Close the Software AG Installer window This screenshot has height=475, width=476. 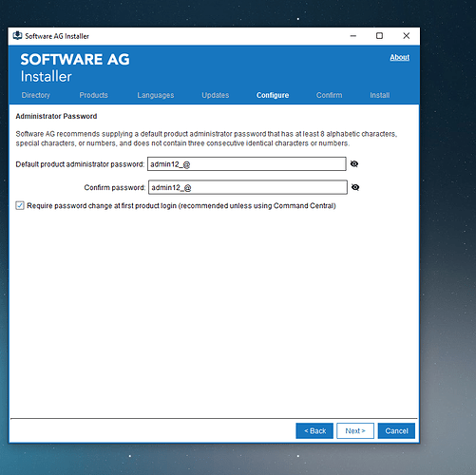tap(407, 36)
